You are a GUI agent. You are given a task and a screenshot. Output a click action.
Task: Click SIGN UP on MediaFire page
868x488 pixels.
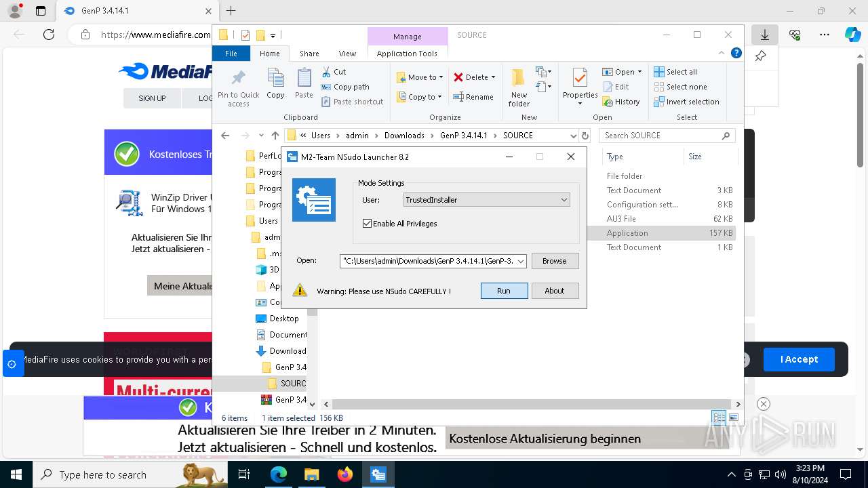coord(152,98)
